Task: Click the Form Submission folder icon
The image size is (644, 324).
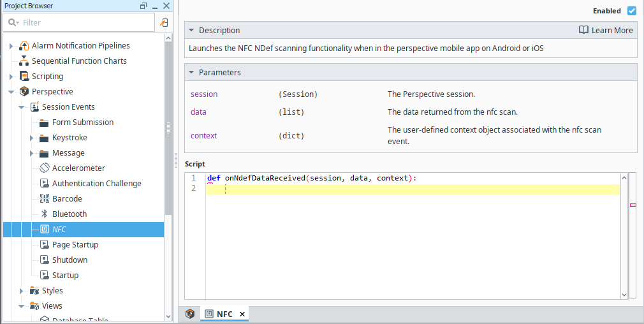Action: pos(44,122)
